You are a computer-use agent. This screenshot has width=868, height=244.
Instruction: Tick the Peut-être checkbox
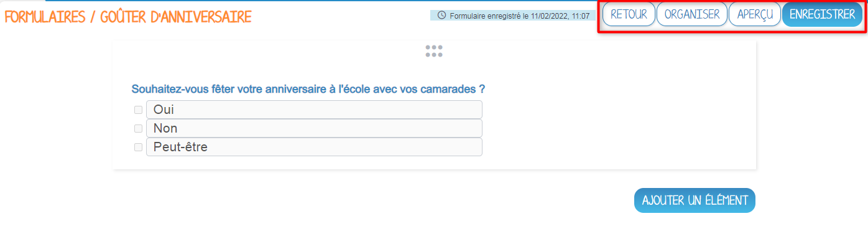coord(138,147)
